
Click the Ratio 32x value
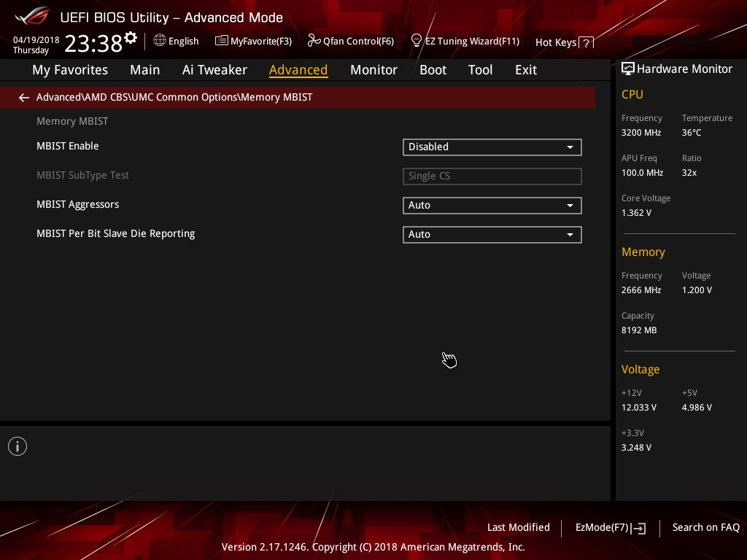(x=689, y=173)
